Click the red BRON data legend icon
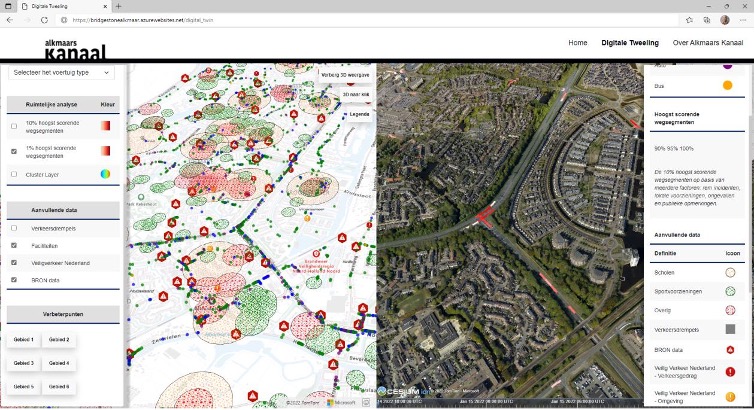Viewport: 755px width, 410px height. coord(729,350)
